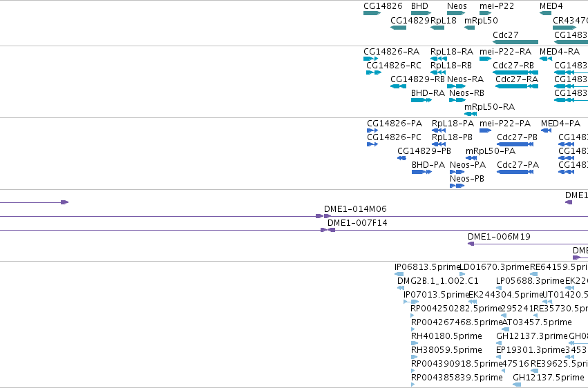Image resolution: width=588 pixels, height=388 pixels.
Task: Click the Cdc27-RB transcript bar
Action: 515,72
